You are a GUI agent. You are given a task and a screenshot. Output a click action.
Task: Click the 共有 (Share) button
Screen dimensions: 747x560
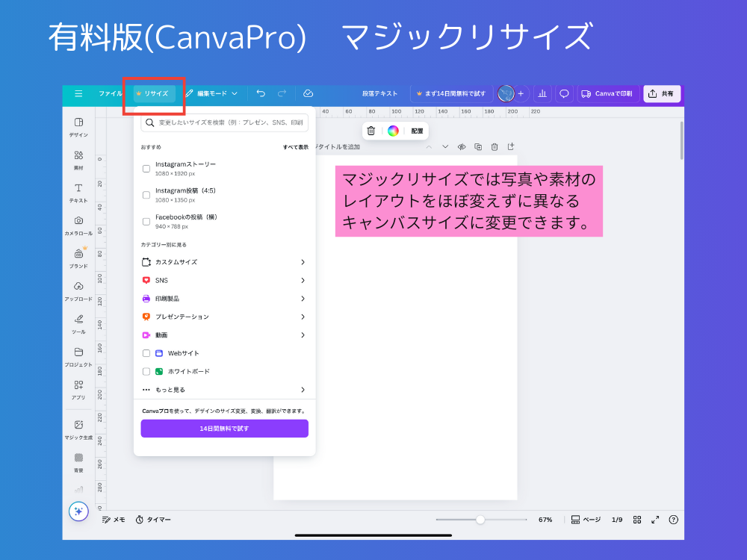tap(662, 93)
